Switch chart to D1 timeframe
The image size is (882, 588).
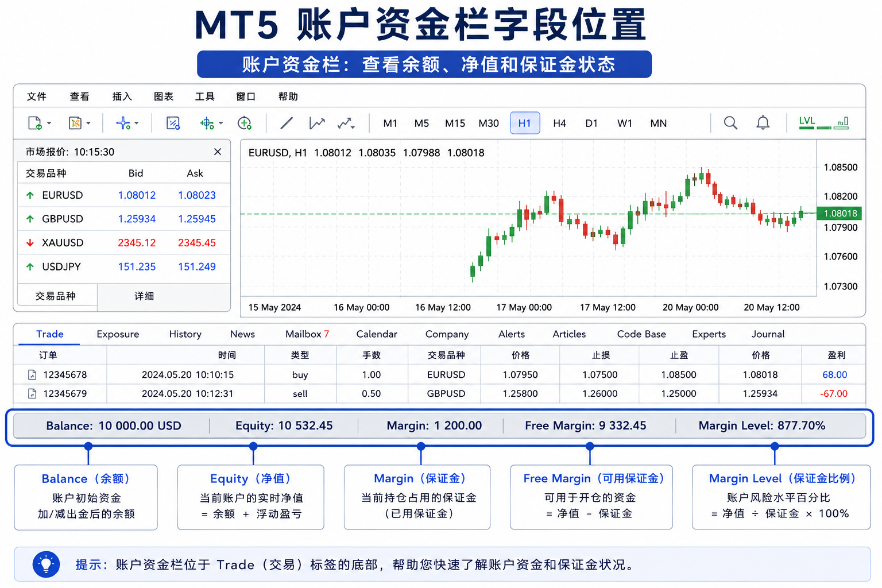(x=591, y=123)
